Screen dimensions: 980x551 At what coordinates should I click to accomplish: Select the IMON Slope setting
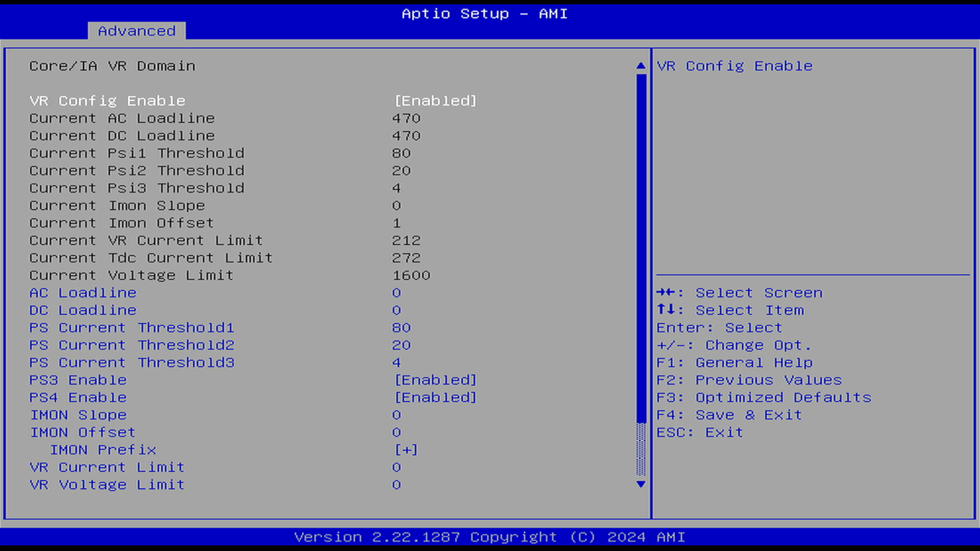[78, 415]
